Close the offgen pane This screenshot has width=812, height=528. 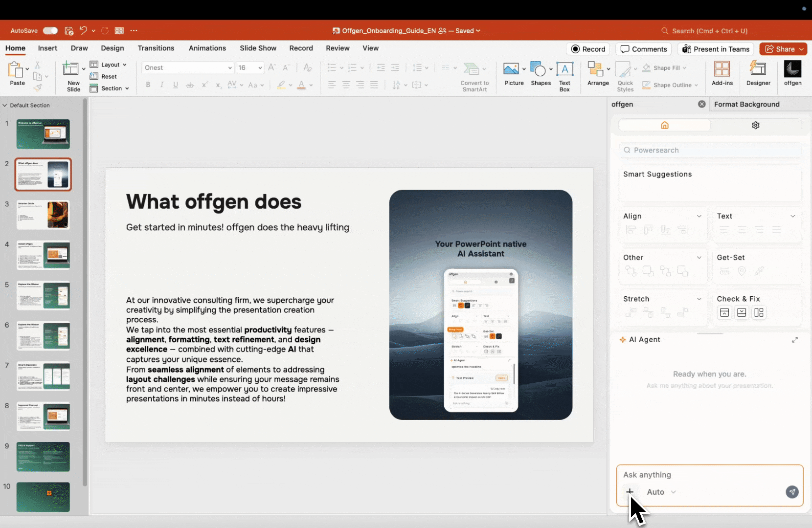click(x=701, y=104)
